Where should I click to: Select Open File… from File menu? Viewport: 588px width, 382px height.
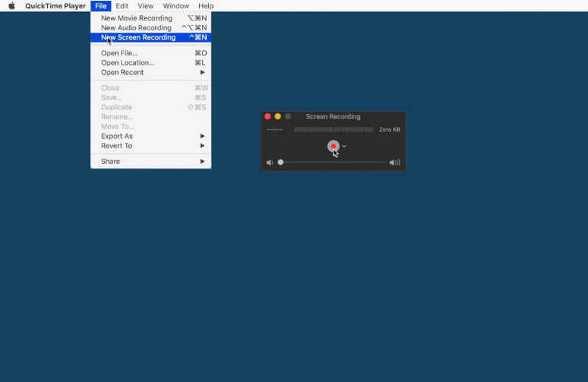click(x=119, y=53)
